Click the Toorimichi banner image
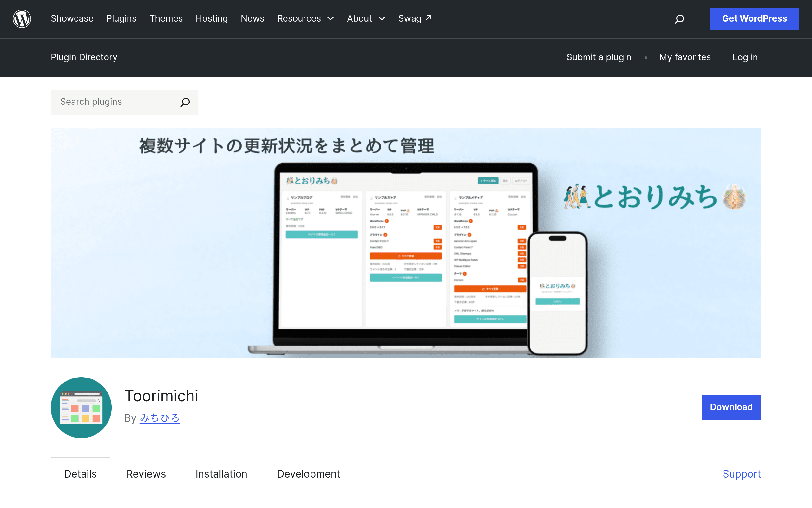Viewport: 812px width, 508px height. coord(406,243)
